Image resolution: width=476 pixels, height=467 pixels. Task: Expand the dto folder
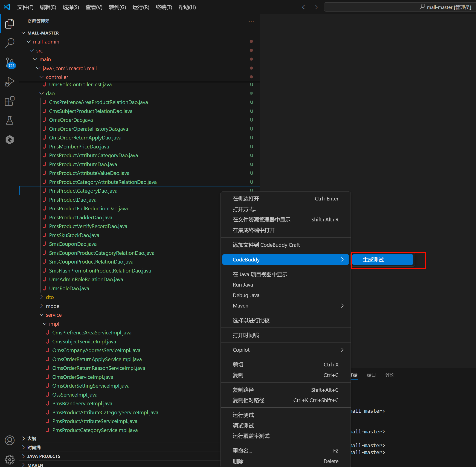point(120,297)
